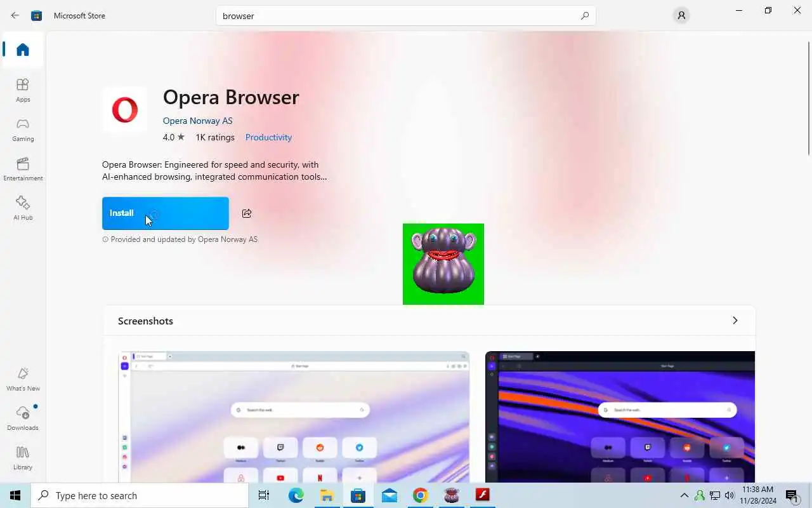Click the monkey character image
Viewport: 812px width, 508px height.
pos(443,264)
